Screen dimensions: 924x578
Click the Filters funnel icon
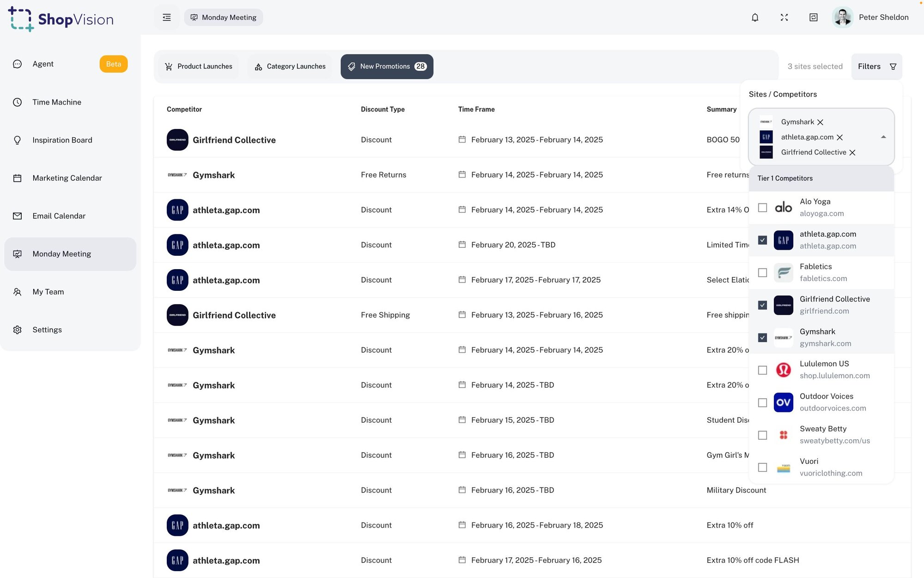click(x=893, y=67)
